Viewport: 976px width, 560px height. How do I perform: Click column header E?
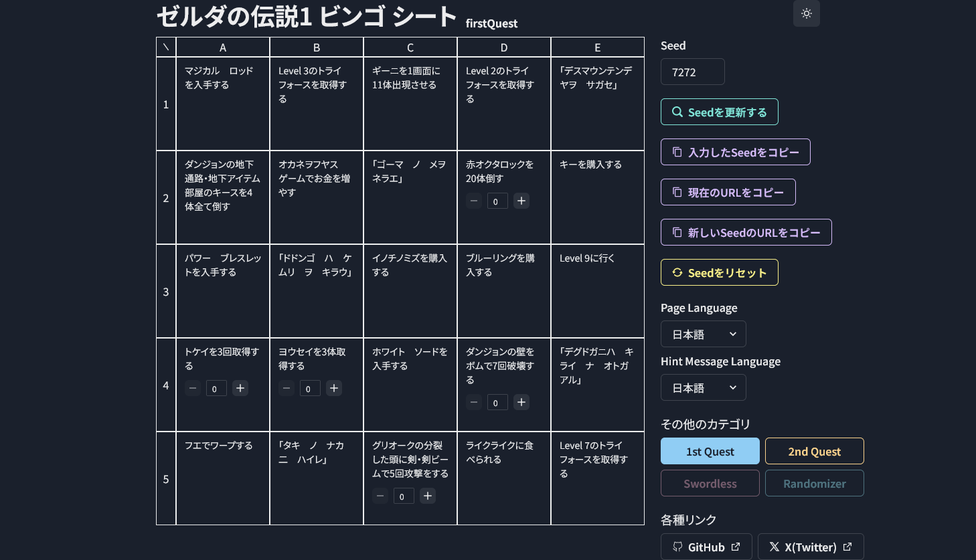[x=598, y=48]
